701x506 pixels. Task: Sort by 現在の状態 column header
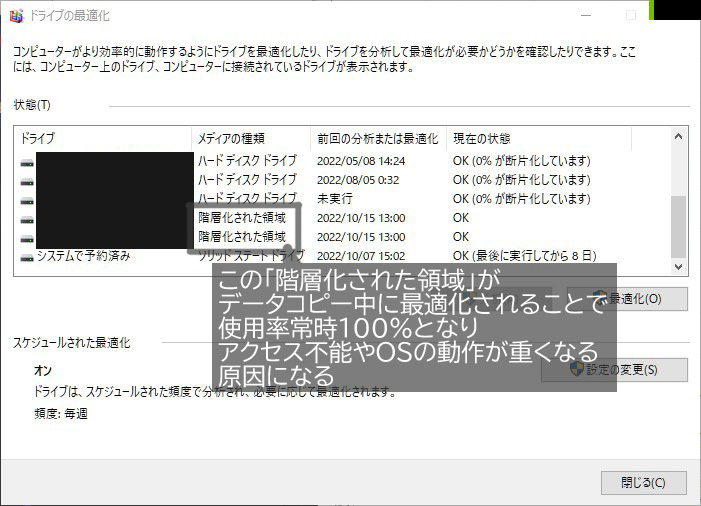pos(539,139)
